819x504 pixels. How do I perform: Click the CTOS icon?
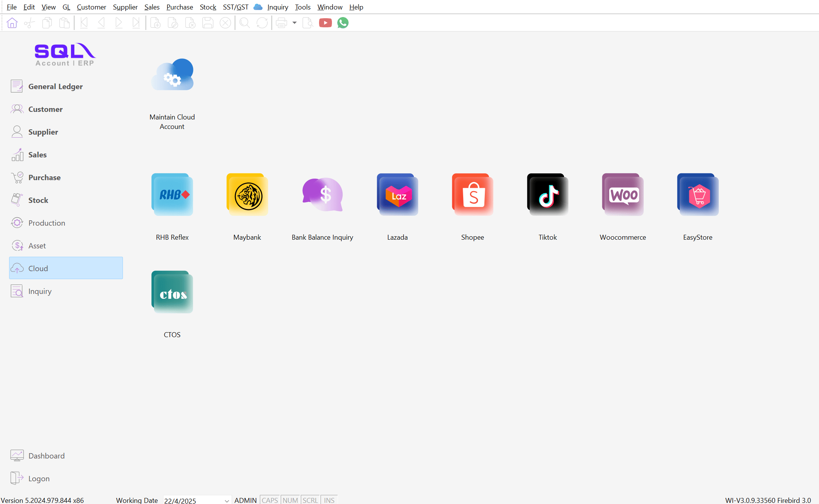click(172, 292)
